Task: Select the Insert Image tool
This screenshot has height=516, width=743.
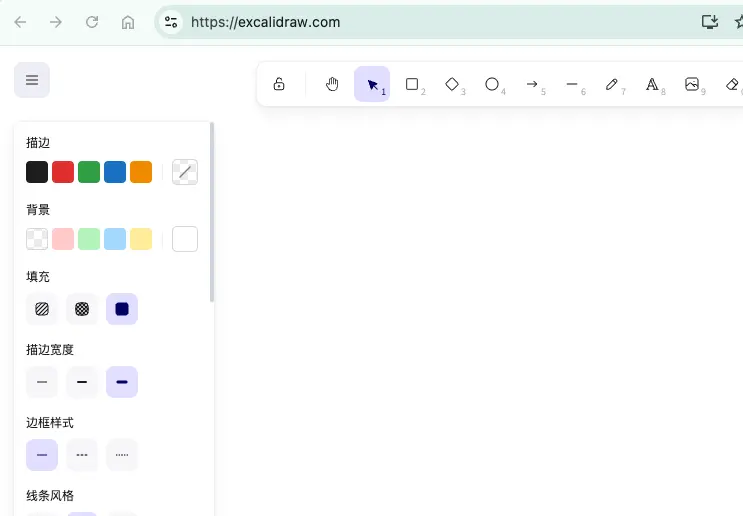Action: [692, 85]
